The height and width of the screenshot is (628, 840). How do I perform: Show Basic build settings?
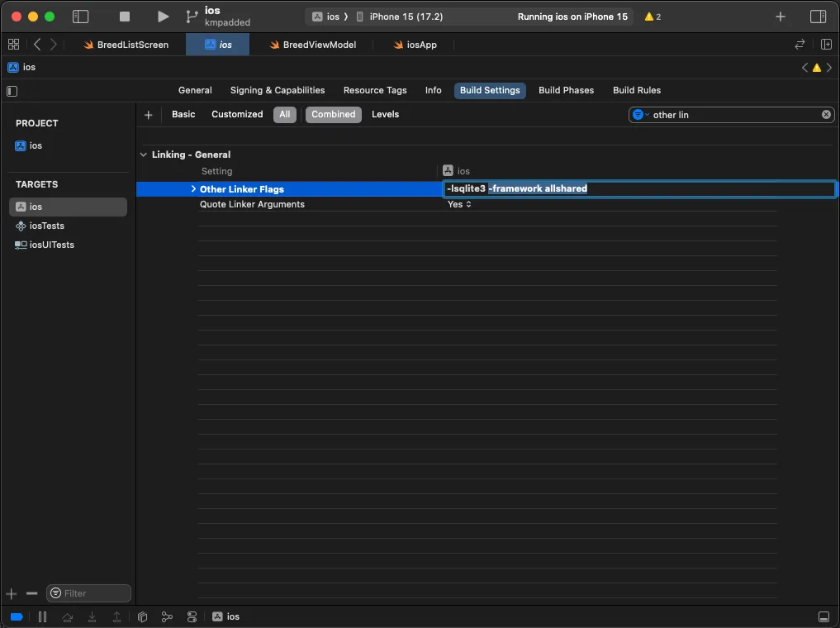point(183,114)
